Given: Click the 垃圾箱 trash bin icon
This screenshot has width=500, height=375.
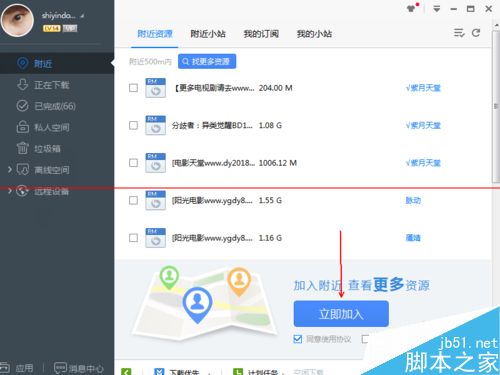Looking at the screenshot, I should coord(23,148).
